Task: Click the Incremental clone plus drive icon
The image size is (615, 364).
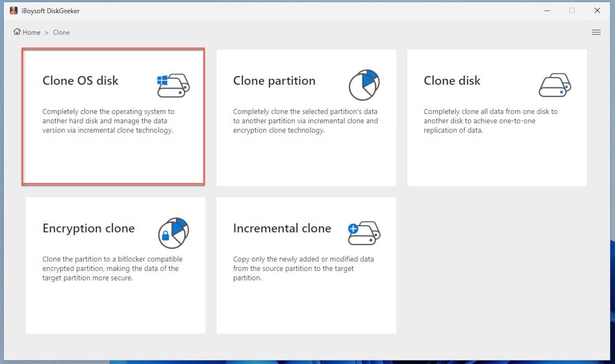Action: tap(364, 232)
